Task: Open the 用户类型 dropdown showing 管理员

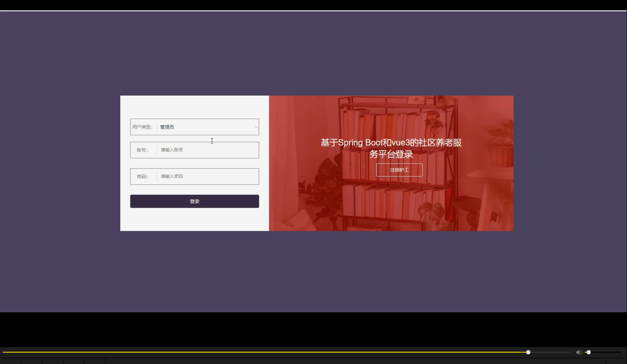Action: (x=208, y=127)
